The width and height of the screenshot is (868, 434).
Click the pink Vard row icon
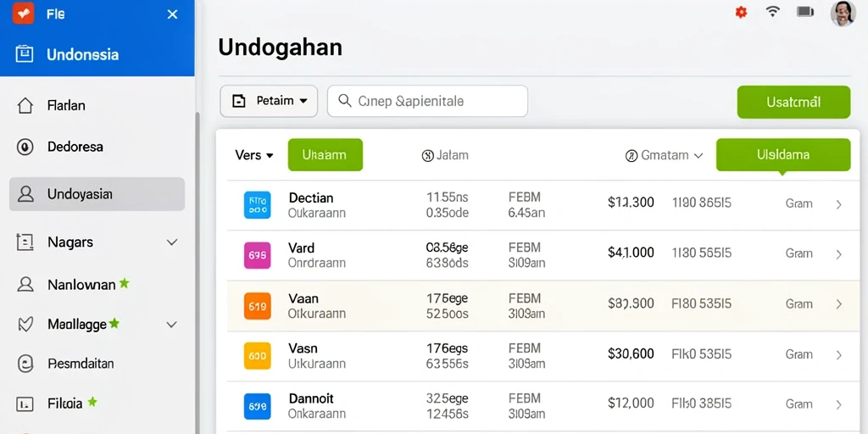tap(258, 255)
